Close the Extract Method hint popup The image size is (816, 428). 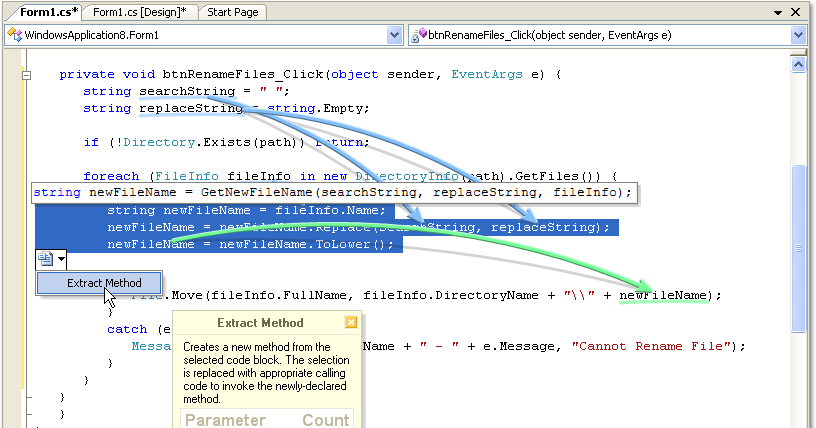(350, 323)
